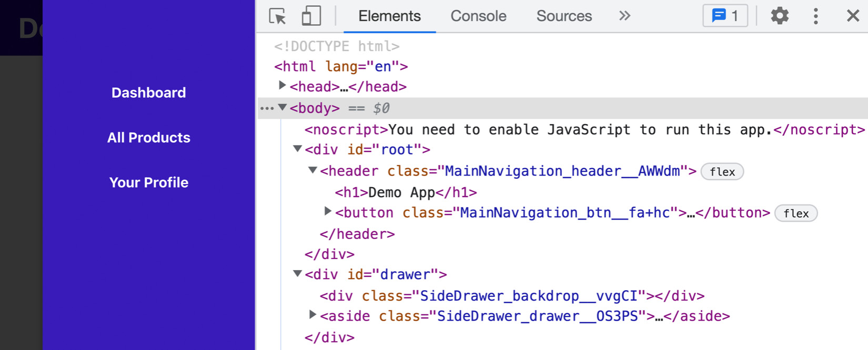Expand the MainNavigation button node
Image resolution: width=868 pixels, height=350 pixels.
tap(328, 211)
